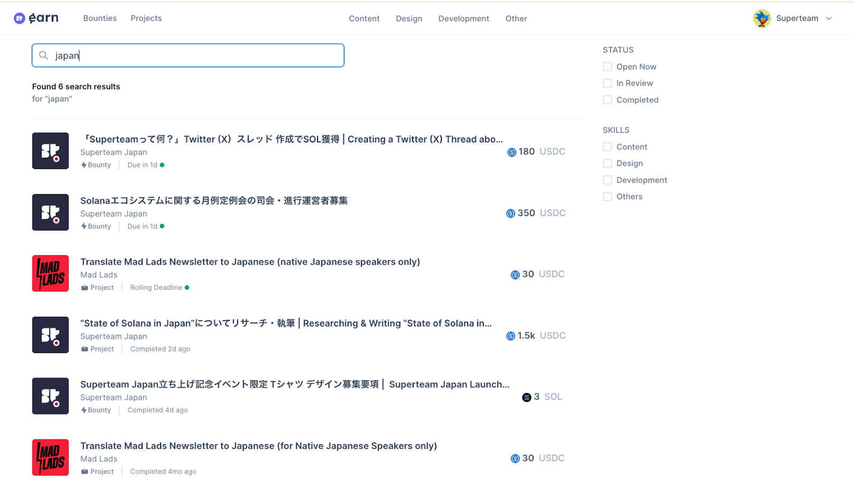
Task: Click the Superteam profile avatar
Action: point(762,18)
